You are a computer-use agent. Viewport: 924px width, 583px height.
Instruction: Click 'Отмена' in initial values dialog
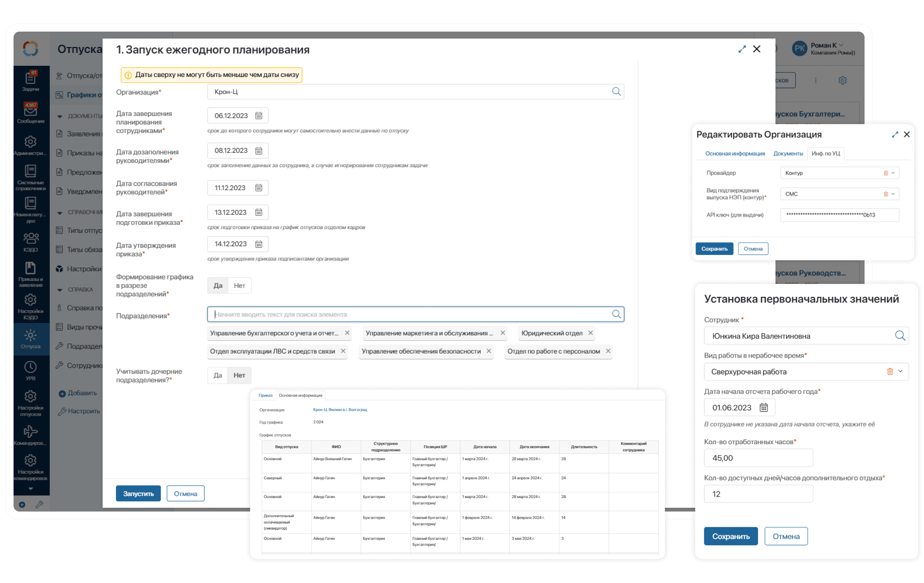pos(786,536)
